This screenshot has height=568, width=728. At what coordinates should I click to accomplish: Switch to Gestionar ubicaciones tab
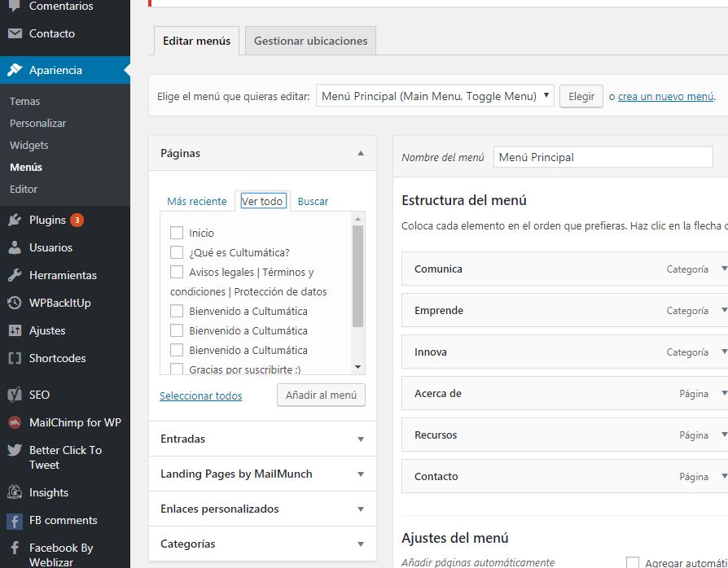(x=310, y=41)
